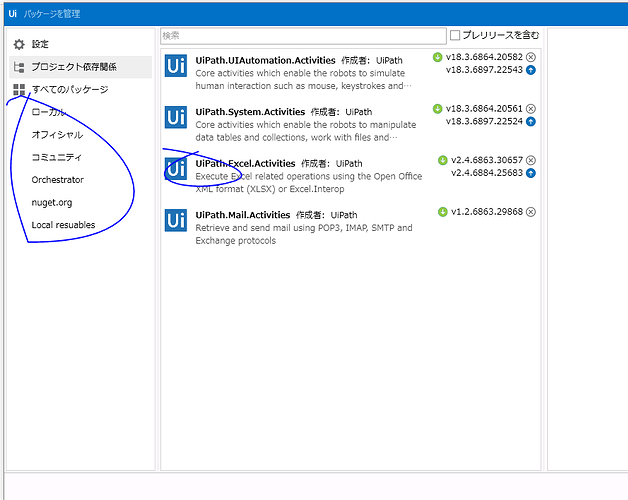Click version text v18.3.6897.22543

point(484,70)
